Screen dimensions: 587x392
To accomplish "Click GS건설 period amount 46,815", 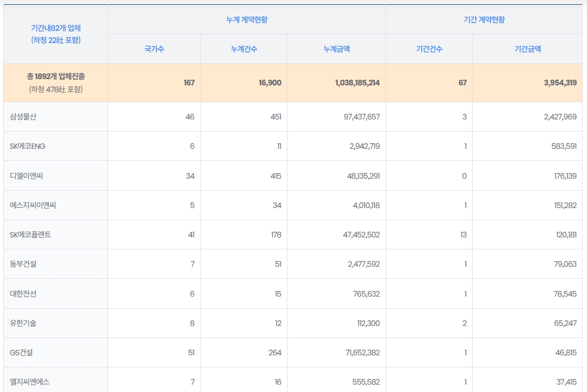I will click(x=567, y=352).
